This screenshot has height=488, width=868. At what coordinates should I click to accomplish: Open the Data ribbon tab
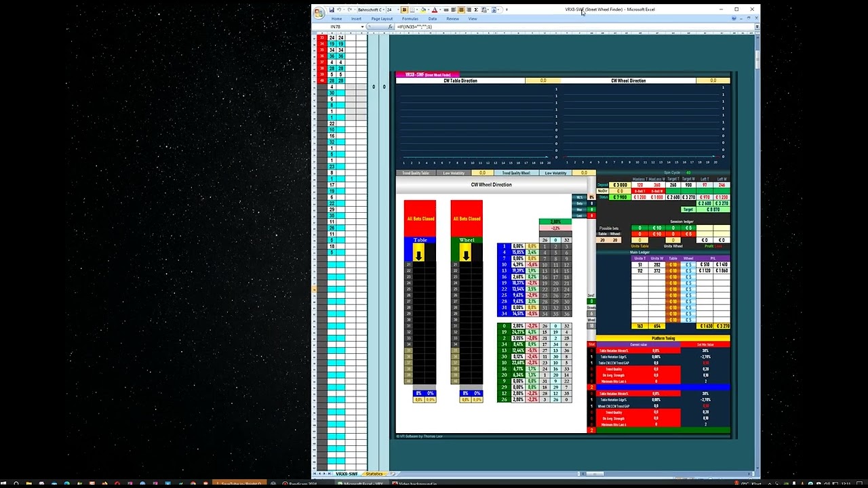[433, 19]
